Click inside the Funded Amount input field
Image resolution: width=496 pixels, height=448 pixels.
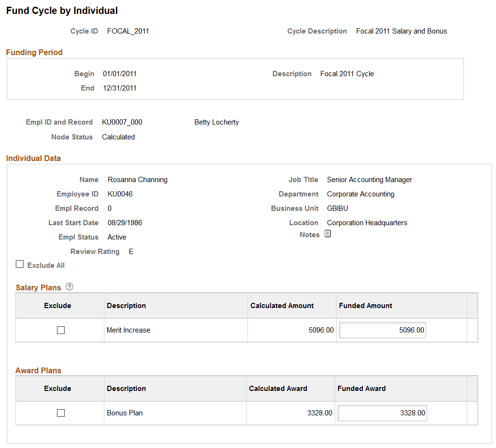382,330
